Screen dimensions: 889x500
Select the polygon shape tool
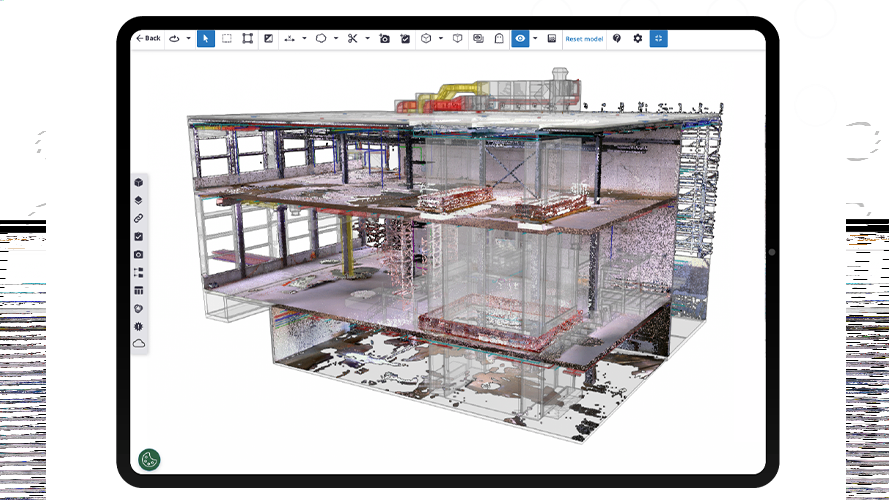321,39
